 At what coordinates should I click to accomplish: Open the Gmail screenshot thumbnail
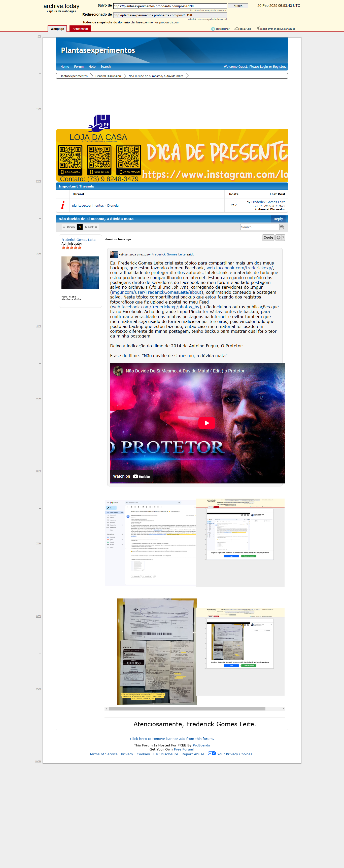click(150, 543)
